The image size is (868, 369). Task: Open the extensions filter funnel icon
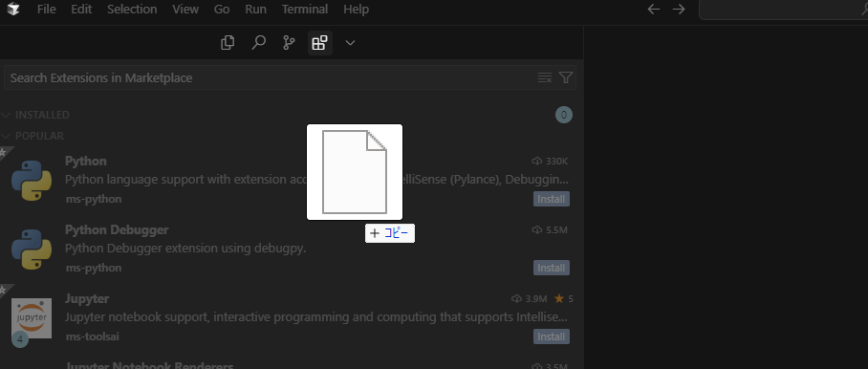click(565, 77)
